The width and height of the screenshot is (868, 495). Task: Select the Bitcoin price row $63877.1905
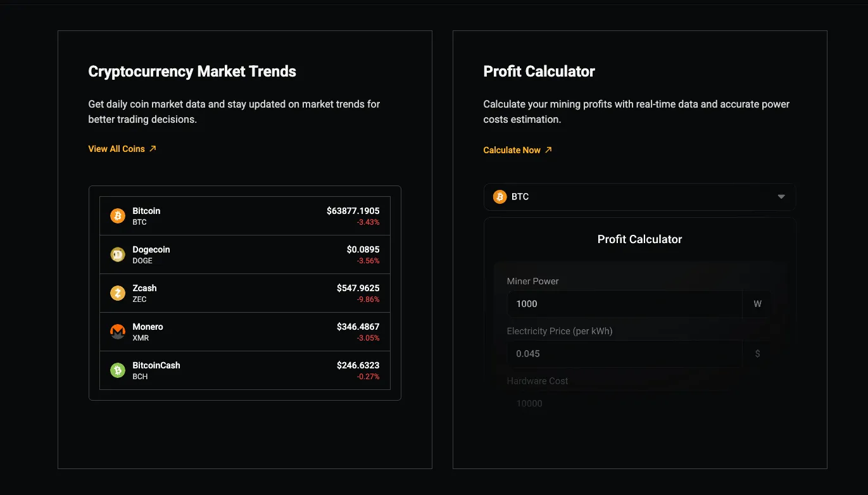click(x=245, y=216)
